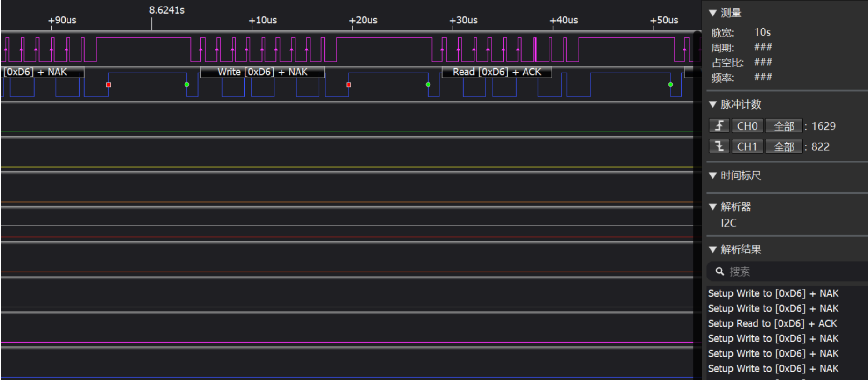
Task: Click the red stop marker after Write [0xD6] + NAK
Action: (x=349, y=85)
